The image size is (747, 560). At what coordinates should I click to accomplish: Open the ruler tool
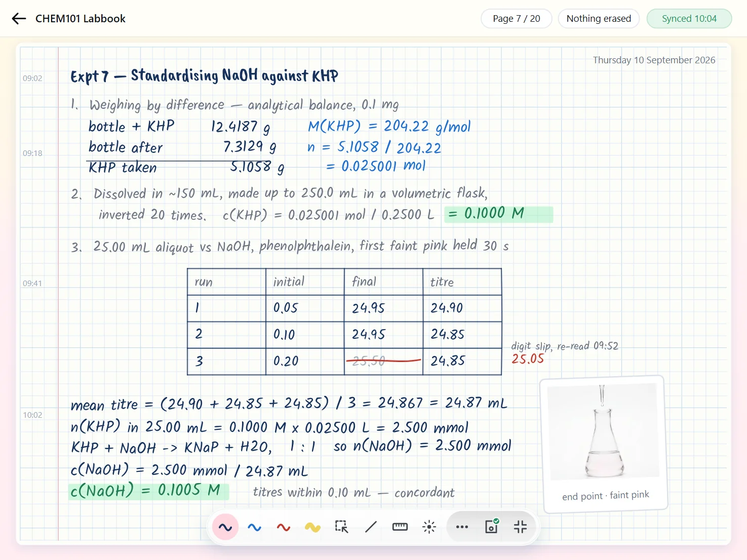400,527
